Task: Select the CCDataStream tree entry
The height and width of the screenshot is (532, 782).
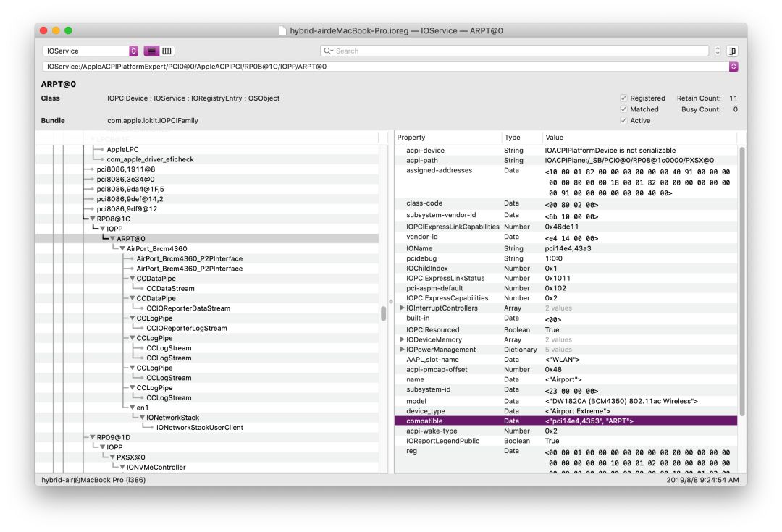Action: click(171, 289)
